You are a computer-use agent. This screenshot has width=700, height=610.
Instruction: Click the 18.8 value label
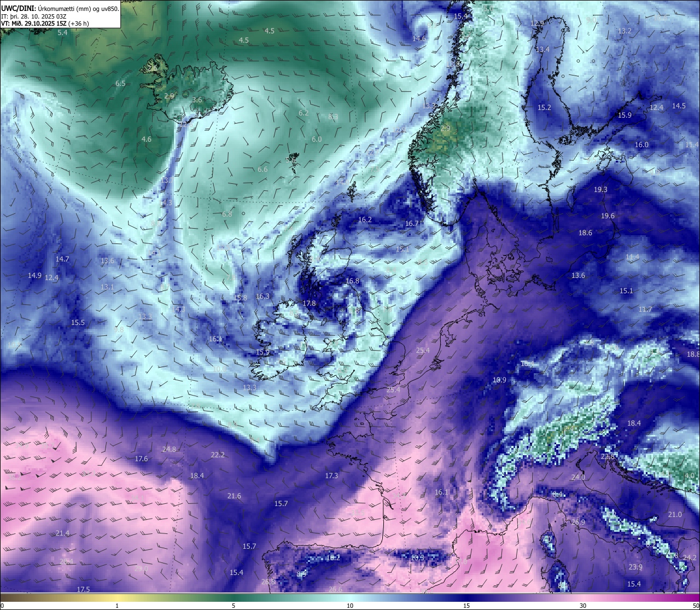pyautogui.click(x=693, y=354)
